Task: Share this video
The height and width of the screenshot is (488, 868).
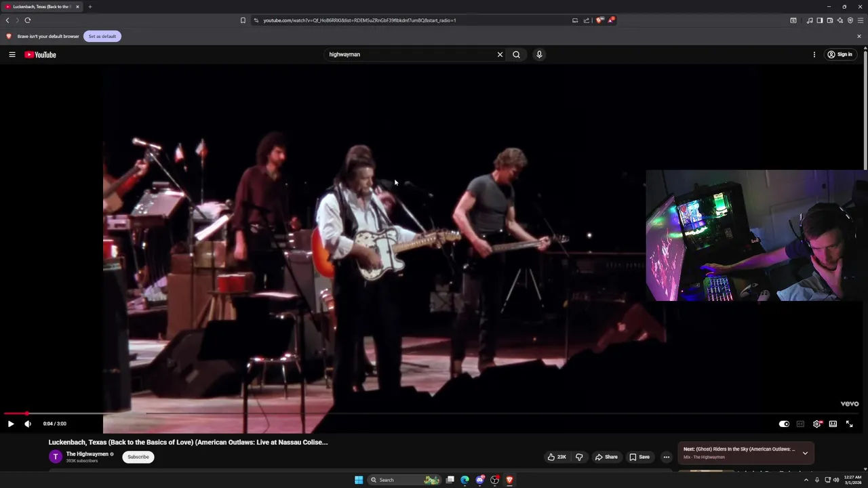Action: click(x=606, y=457)
